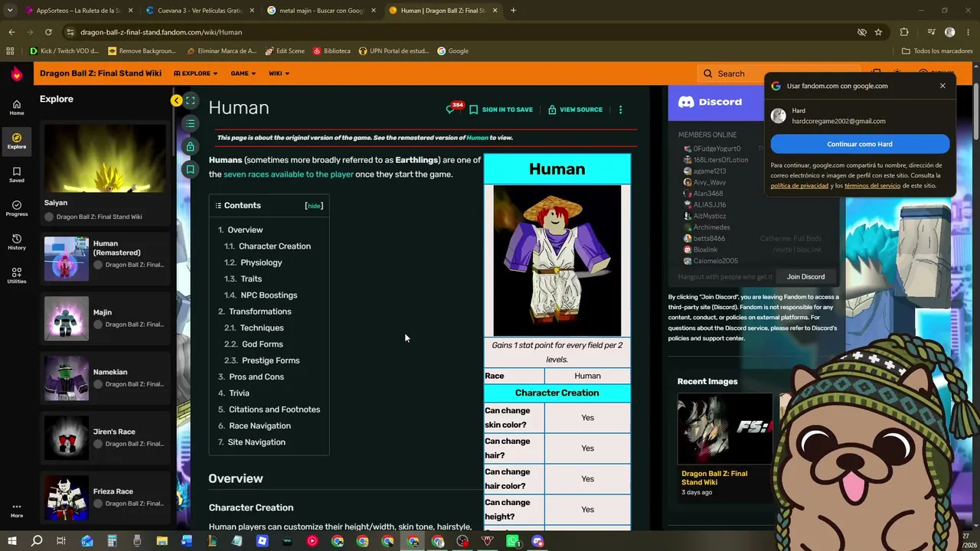This screenshot has width=980, height=551.
Task: Switch to Cuevana 3 browser tab
Action: [x=200, y=11]
